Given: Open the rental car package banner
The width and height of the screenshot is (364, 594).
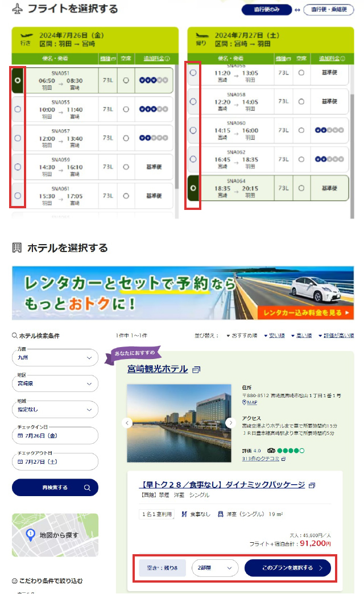Looking at the screenshot, I should 183,293.
